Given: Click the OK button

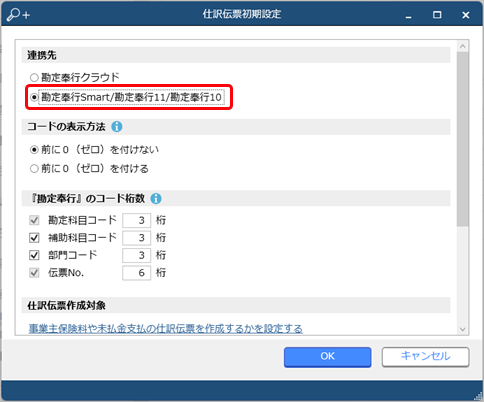Looking at the screenshot, I should pos(327,357).
